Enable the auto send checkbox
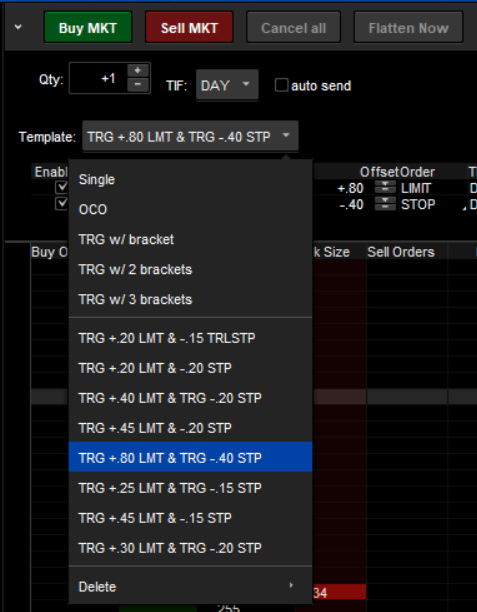The height and width of the screenshot is (612, 477). (x=281, y=85)
